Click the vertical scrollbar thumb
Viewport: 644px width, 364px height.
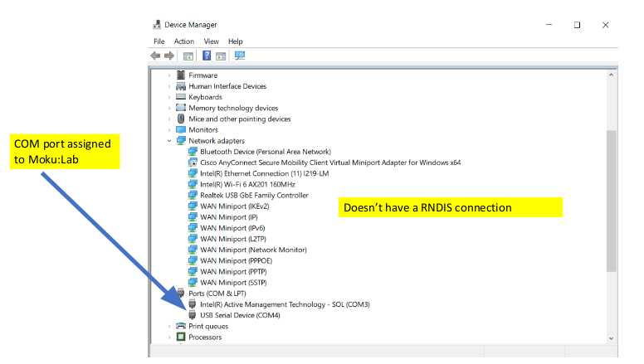[x=611, y=201]
